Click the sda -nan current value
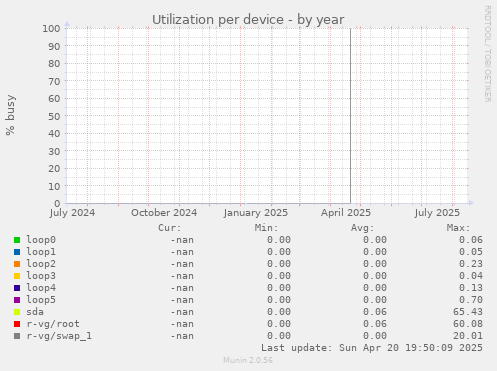 coord(182,312)
